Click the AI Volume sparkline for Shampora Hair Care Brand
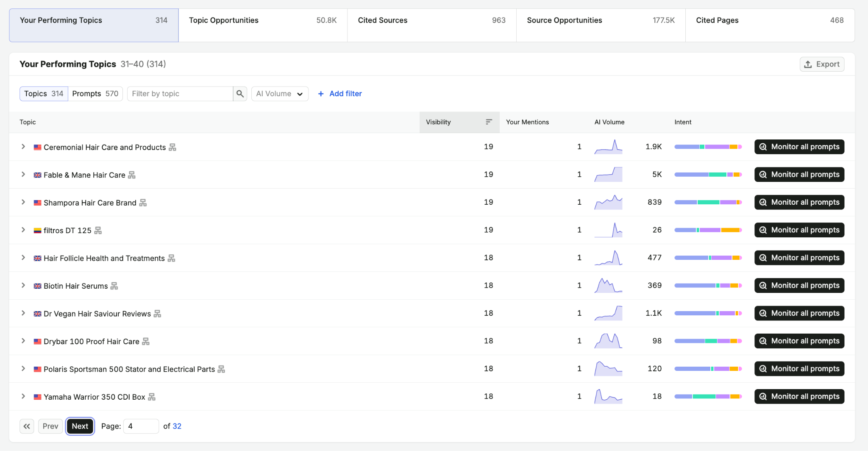868x451 pixels. click(x=608, y=202)
